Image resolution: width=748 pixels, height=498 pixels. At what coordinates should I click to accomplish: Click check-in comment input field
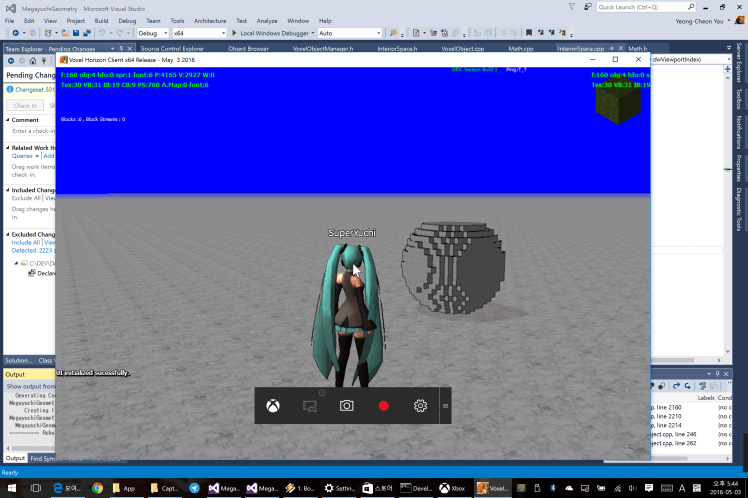tap(32, 131)
